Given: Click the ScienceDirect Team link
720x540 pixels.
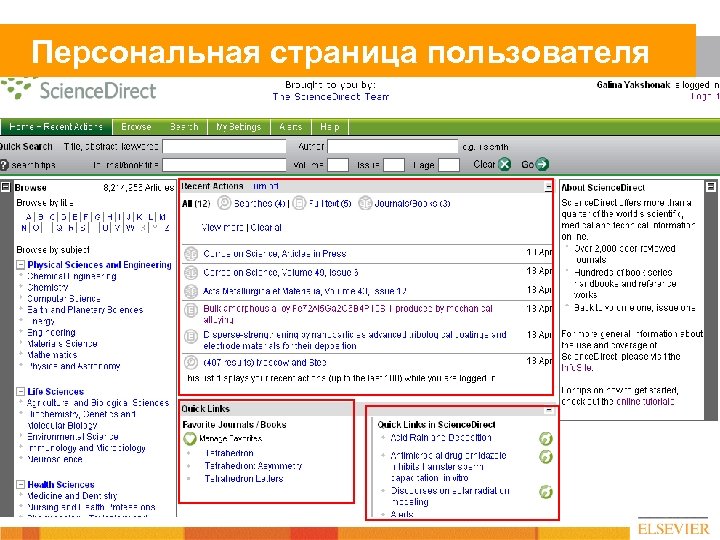Looking at the screenshot, I should [331, 97].
